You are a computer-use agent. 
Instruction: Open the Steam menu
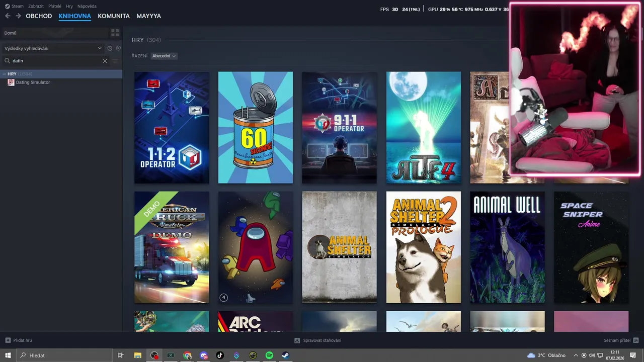[14, 6]
